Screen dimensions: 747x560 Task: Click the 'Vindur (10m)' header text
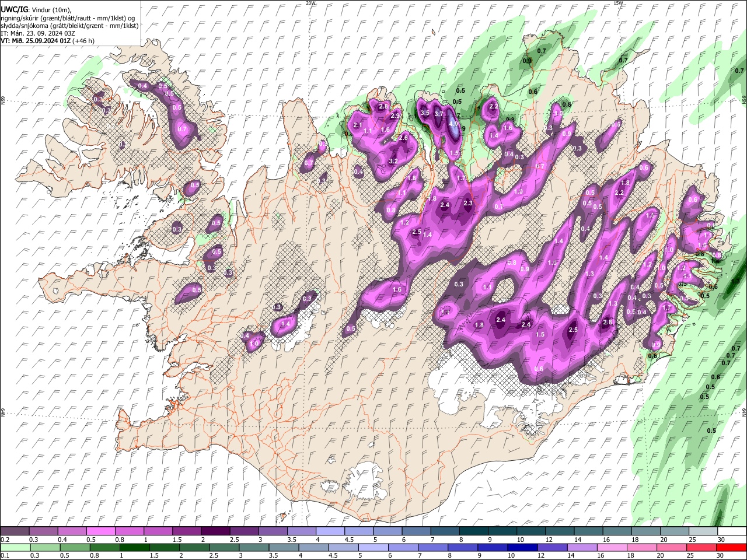pos(50,10)
